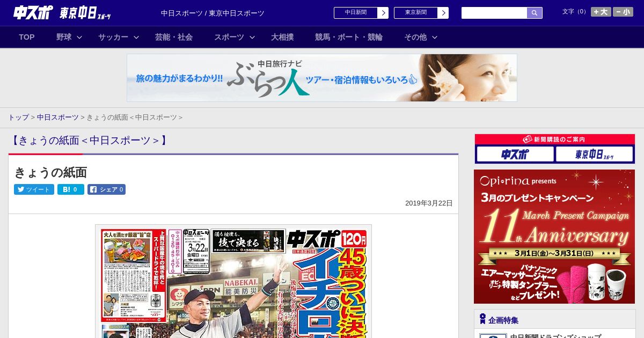Viewport: 644px width, 338px height.
Task: Share via the Twitter ツイート button
Action: coord(34,189)
